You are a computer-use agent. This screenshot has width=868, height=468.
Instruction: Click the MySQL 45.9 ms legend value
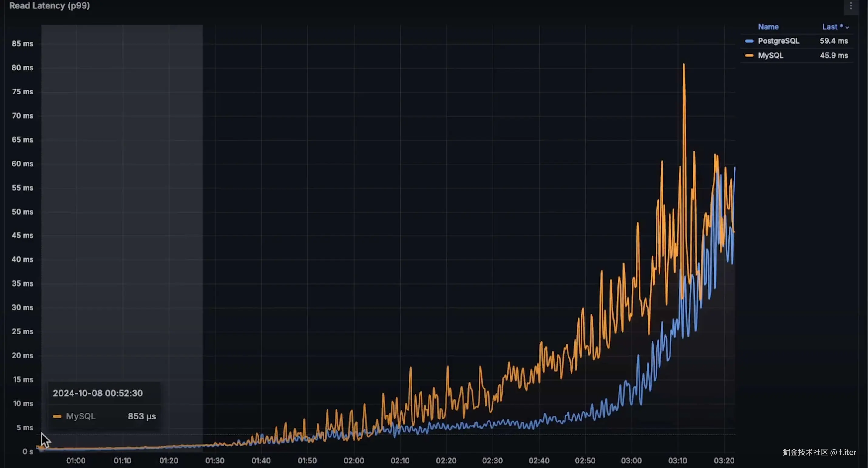coord(834,56)
